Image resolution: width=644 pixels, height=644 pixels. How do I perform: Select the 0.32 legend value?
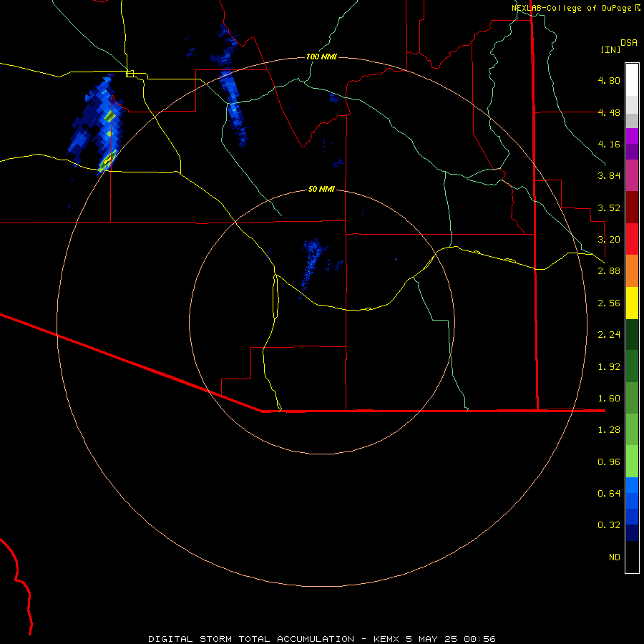tap(609, 525)
